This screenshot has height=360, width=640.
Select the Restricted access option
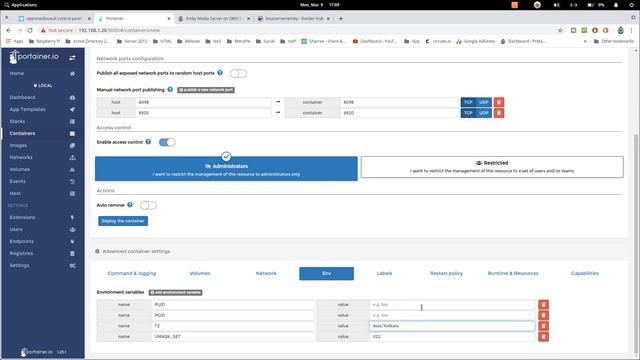point(492,167)
